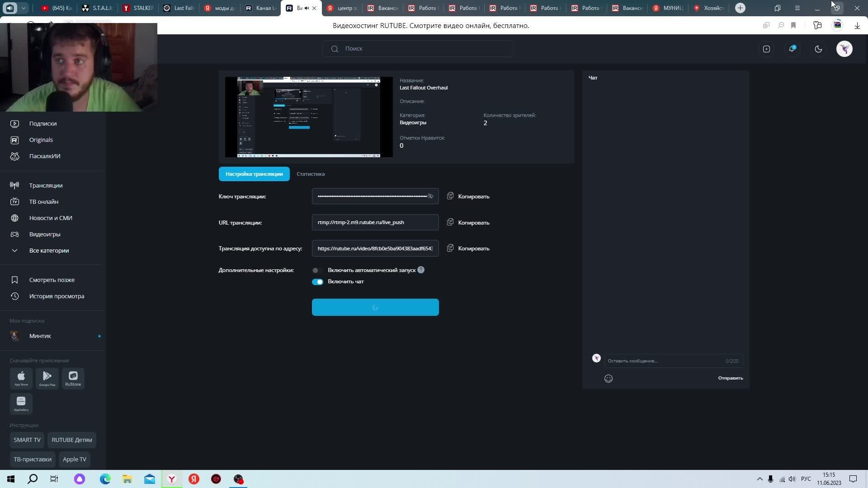Reveal the stream key with the eye icon
The image size is (868, 488).
click(x=430, y=196)
